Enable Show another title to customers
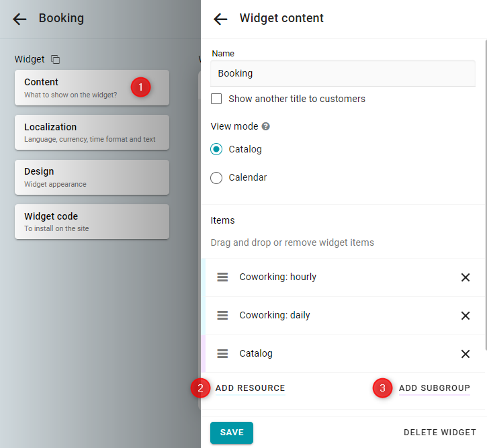 [216, 99]
